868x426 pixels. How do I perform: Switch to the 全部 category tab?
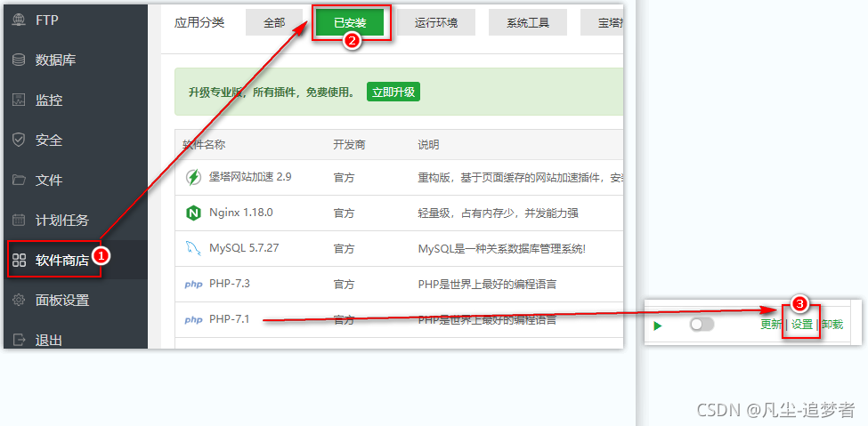tap(274, 23)
